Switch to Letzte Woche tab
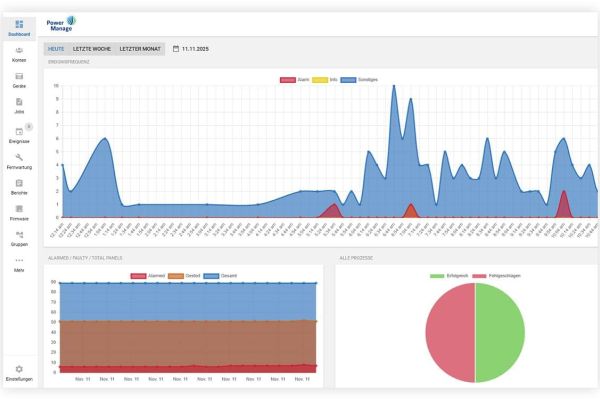 pos(91,48)
